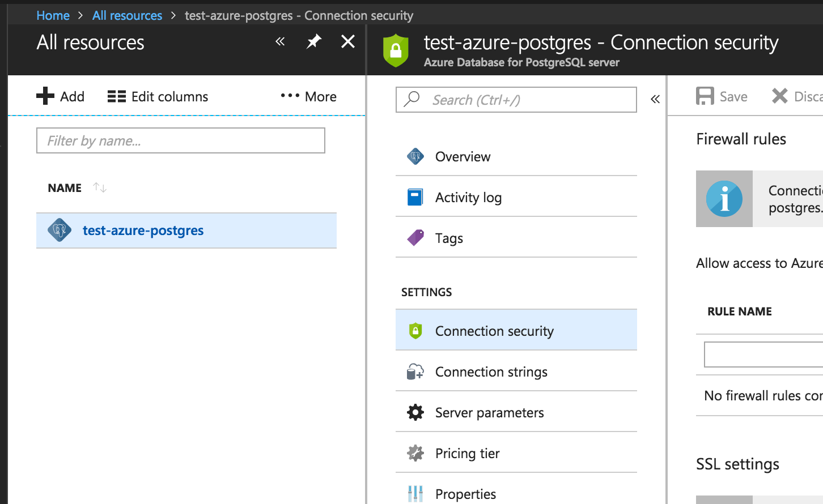Open the Overview menu item
Image resolution: width=823 pixels, height=504 pixels.
[516, 156]
